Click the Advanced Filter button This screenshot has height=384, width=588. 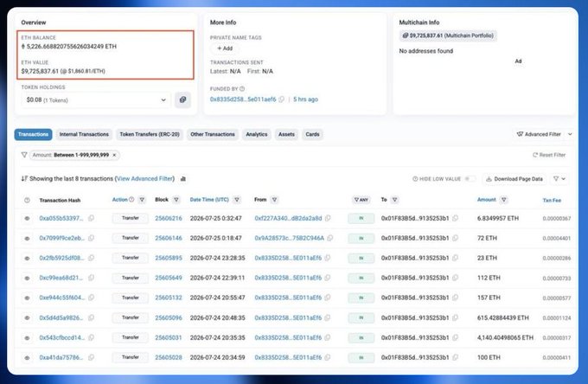click(539, 134)
